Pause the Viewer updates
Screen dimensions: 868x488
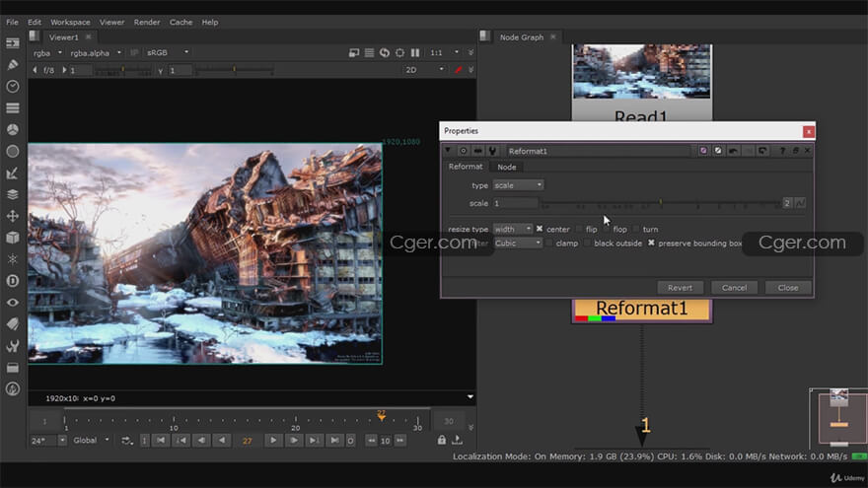(415, 52)
